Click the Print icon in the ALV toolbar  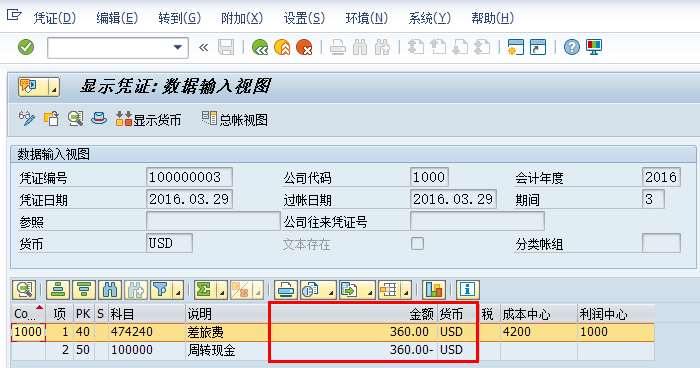click(x=286, y=290)
